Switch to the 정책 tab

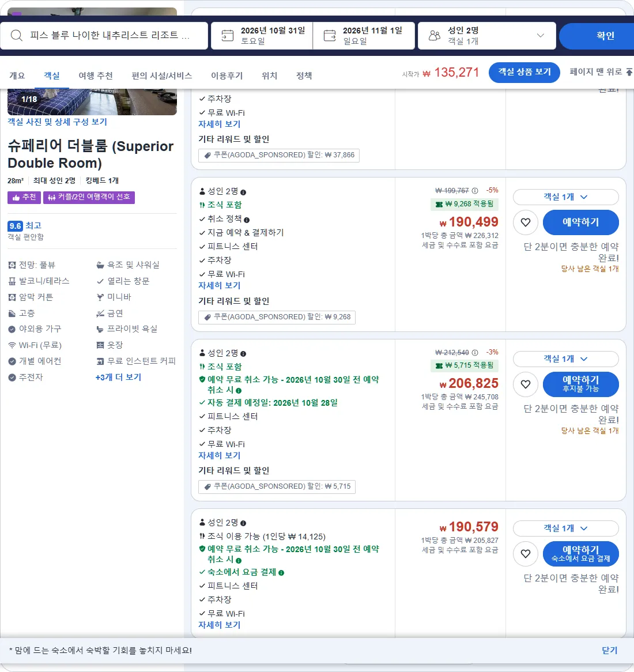(304, 76)
